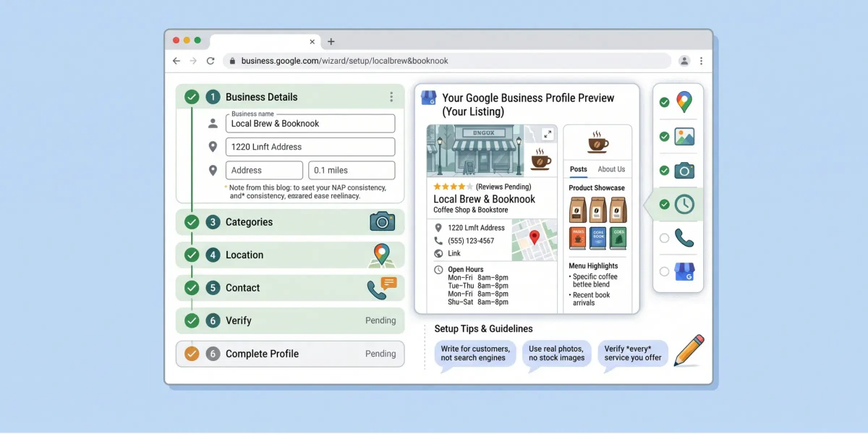Click pin icon beside 1220 address field
The image size is (868, 434).
coord(213,147)
